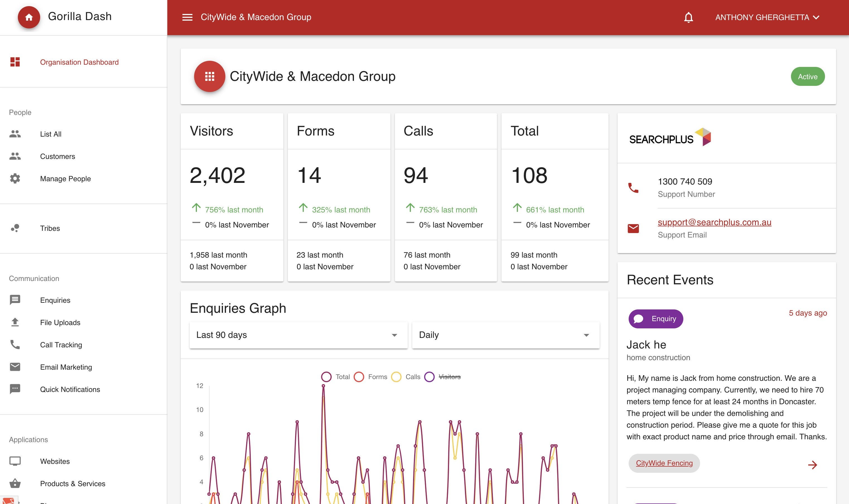The width and height of the screenshot is (849, 504).
Task: Click the CityWide Fencing link chip
Action: pyautogui.click(x=664, y=463)
